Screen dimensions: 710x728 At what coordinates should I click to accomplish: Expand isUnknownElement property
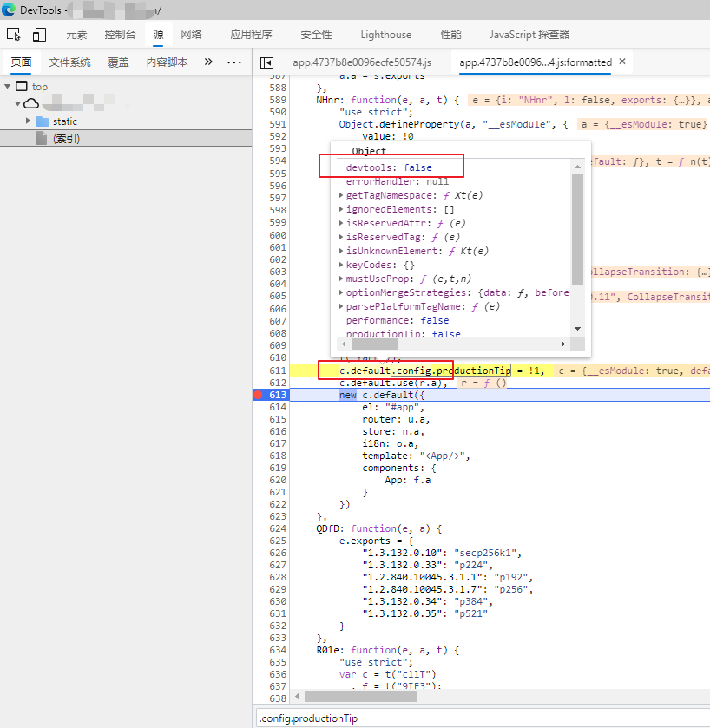340,251
